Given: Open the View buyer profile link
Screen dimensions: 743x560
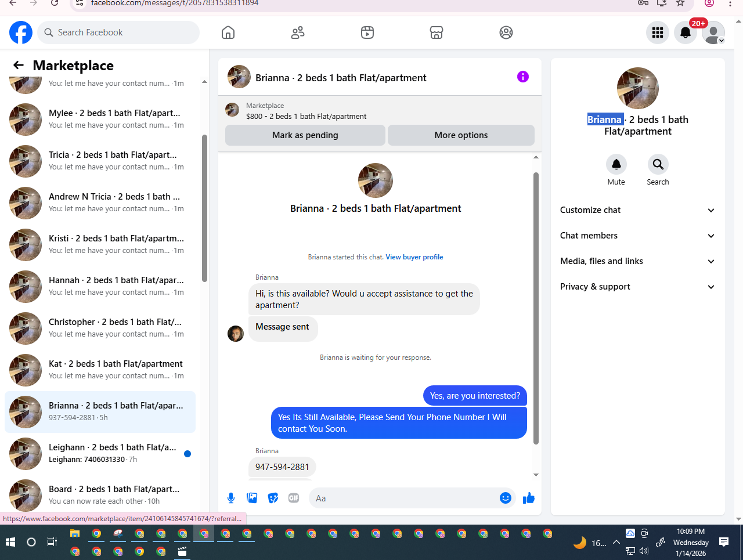Looking at the screenshot, I should (x=414, y=257).
